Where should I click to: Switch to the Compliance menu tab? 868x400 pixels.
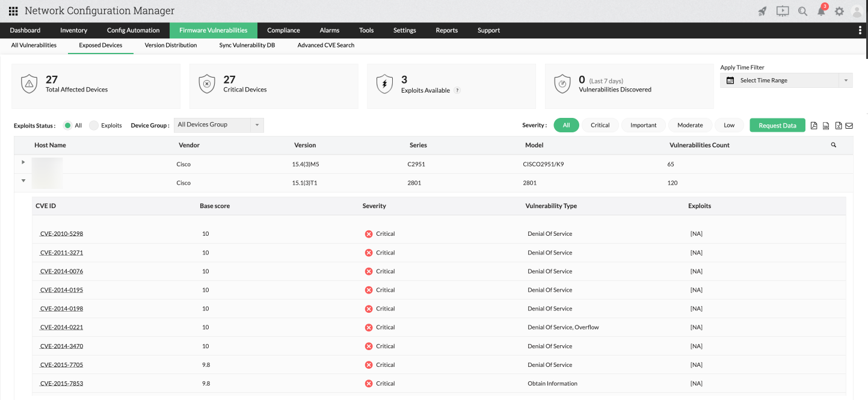pos(283,30)
